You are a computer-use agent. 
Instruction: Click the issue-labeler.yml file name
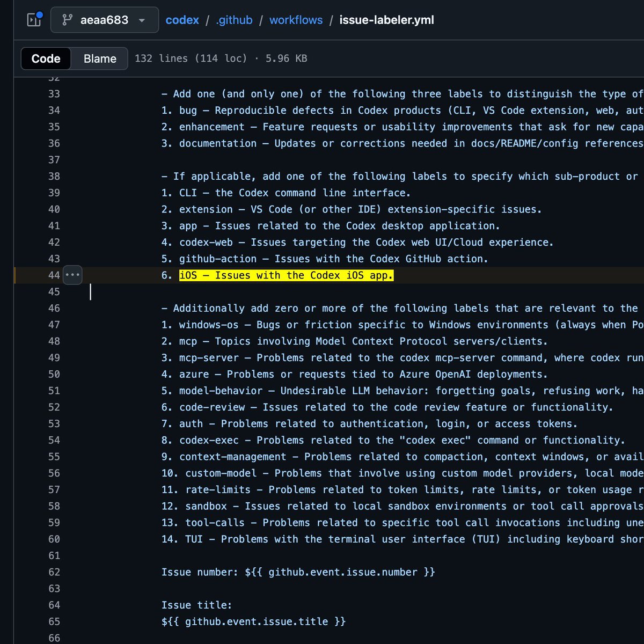(x=386, y=20)
